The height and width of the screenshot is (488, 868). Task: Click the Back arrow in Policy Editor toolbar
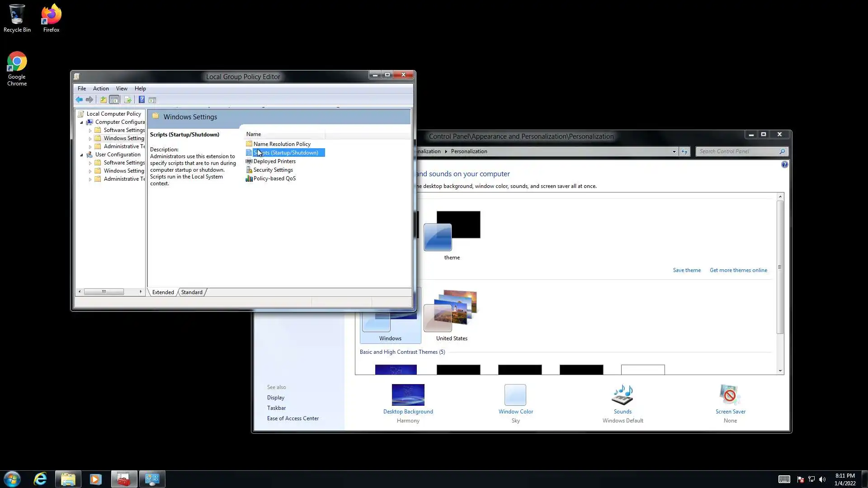click(79, 100)
